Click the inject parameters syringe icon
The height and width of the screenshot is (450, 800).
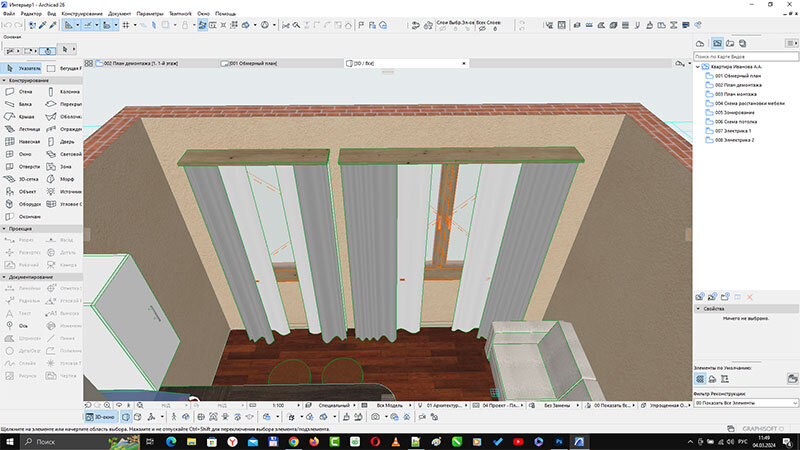tap(53, 25)
